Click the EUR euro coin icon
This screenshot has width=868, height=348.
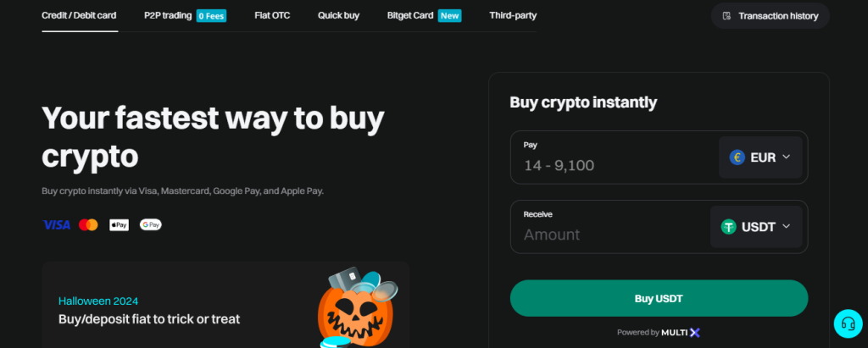coord(737,157)
